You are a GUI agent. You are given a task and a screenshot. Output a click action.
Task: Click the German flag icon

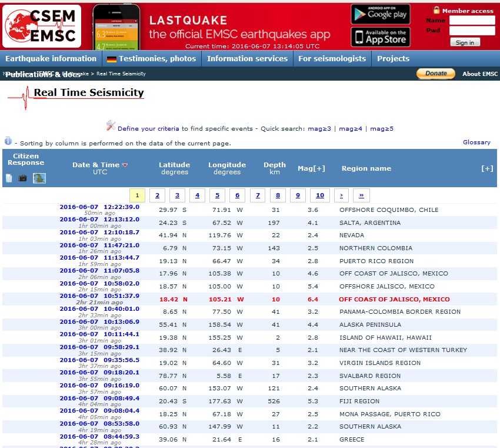click(111, 59)
